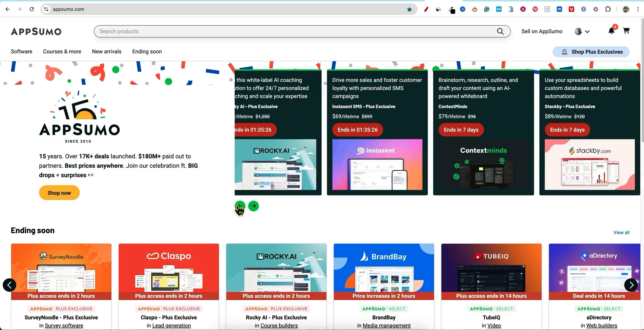The image size is (644, 330).
Task: Click the blue starburst extension icon
Action: (583, 9)
